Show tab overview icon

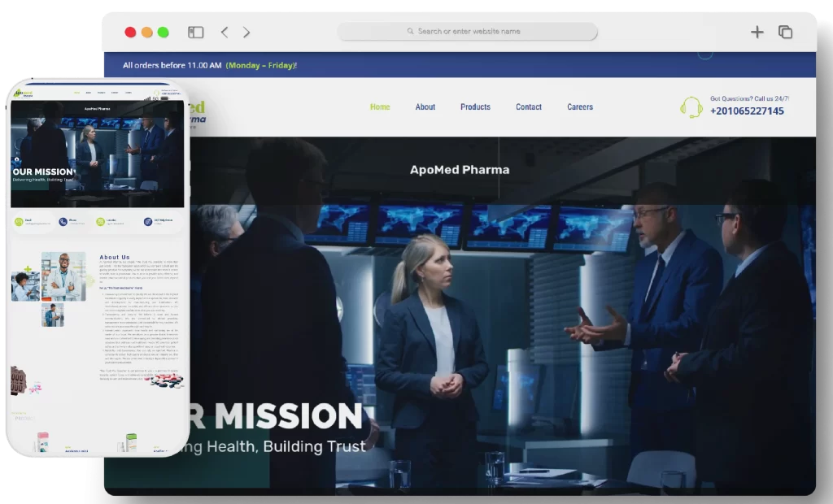[785, 32]
